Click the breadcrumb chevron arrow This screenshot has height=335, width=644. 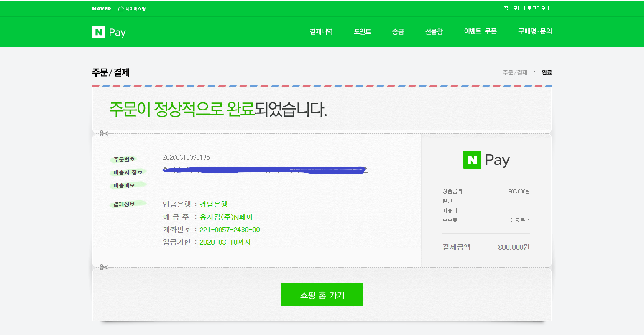coord(535,73)
